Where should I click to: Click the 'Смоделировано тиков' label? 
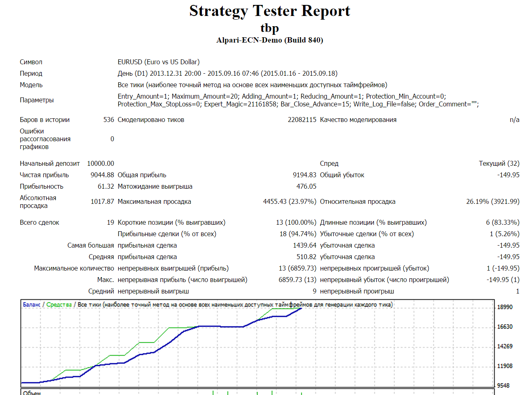point(151,120)
